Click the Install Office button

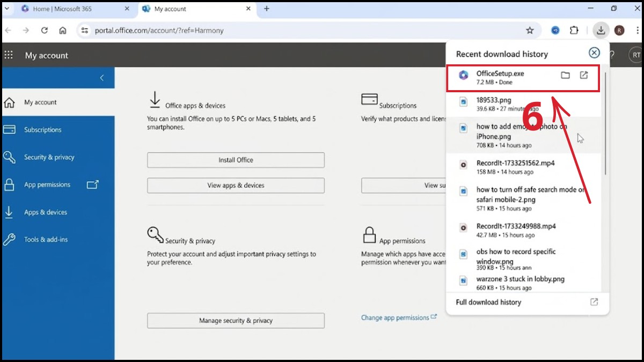coord(236,160)
